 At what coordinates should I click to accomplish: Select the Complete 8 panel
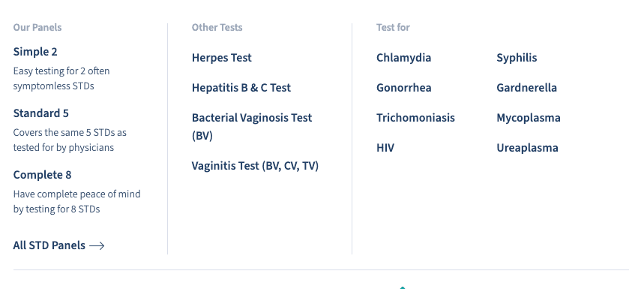(x=42, y=175)
